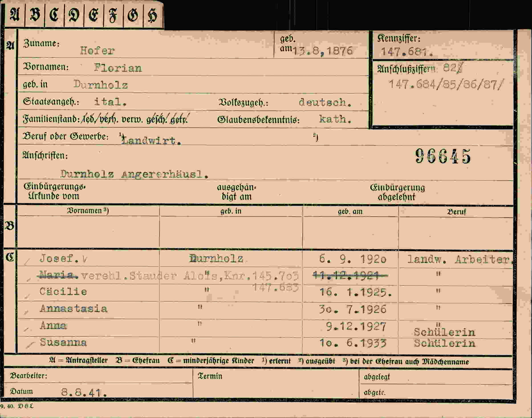This screenshot has height=418, width=532.
Task: Click the 'Anschlußziffern' label
Action: pos(406,69)
